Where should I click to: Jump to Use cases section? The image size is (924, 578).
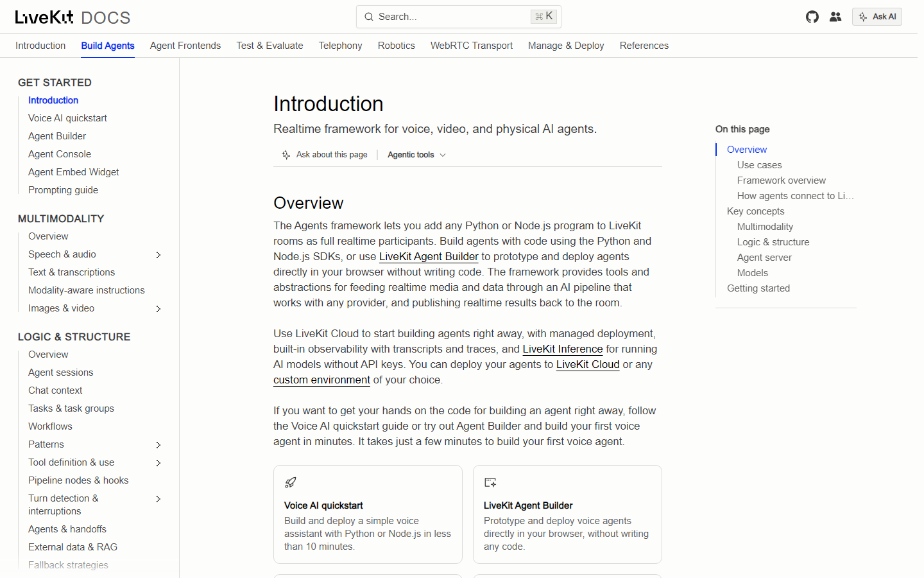pos(759,165)
